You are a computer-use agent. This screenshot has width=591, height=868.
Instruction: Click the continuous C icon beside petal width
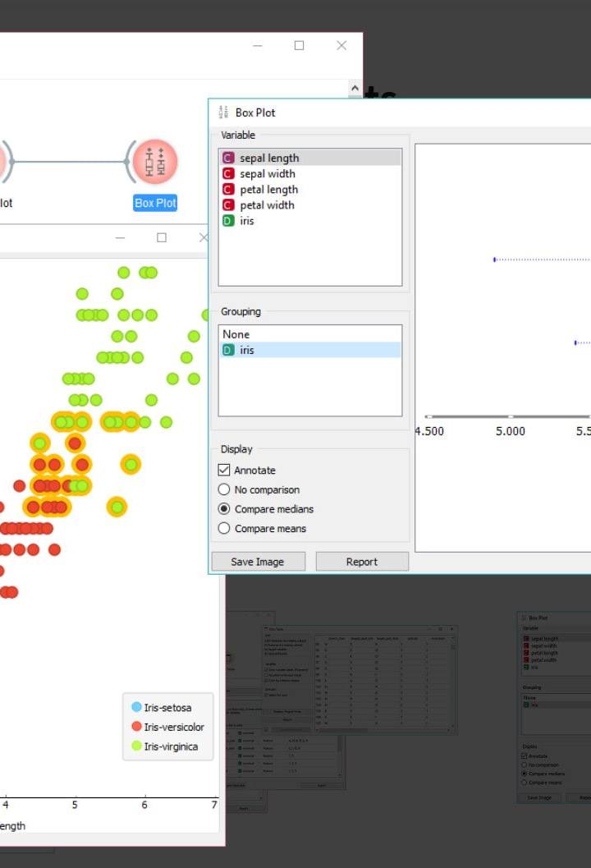[x=228, y=204]
